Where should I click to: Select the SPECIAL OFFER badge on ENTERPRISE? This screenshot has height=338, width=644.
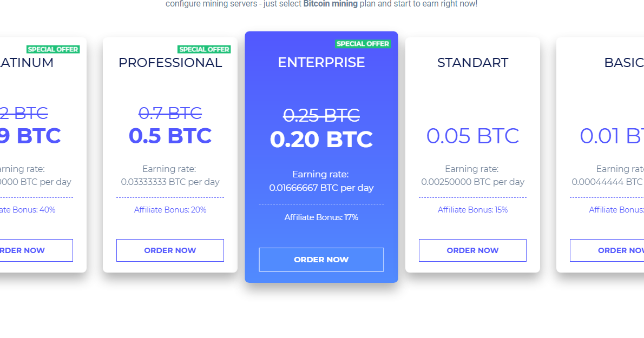click(363, 44)
